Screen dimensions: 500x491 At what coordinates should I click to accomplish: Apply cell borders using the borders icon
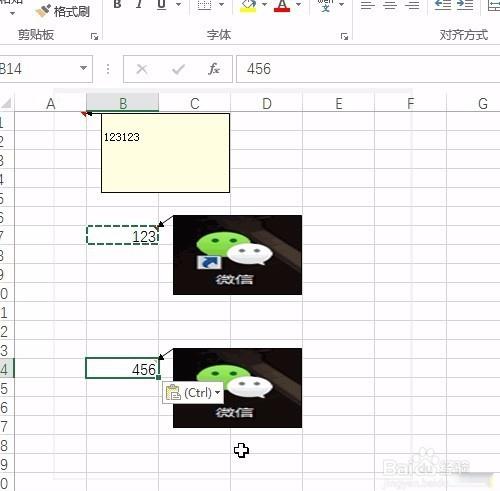tap(204, 5)
